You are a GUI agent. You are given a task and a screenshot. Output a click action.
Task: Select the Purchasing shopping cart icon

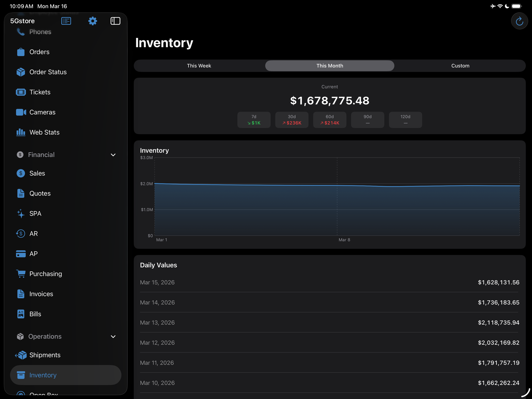[x=21, y=274]
